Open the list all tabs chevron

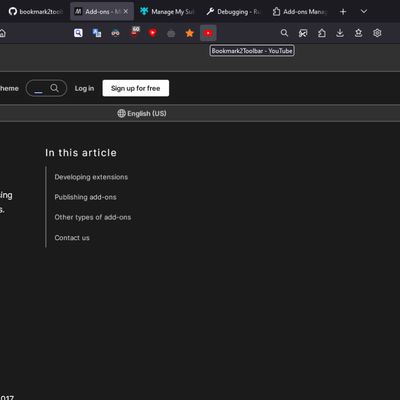tap(364, 12)
